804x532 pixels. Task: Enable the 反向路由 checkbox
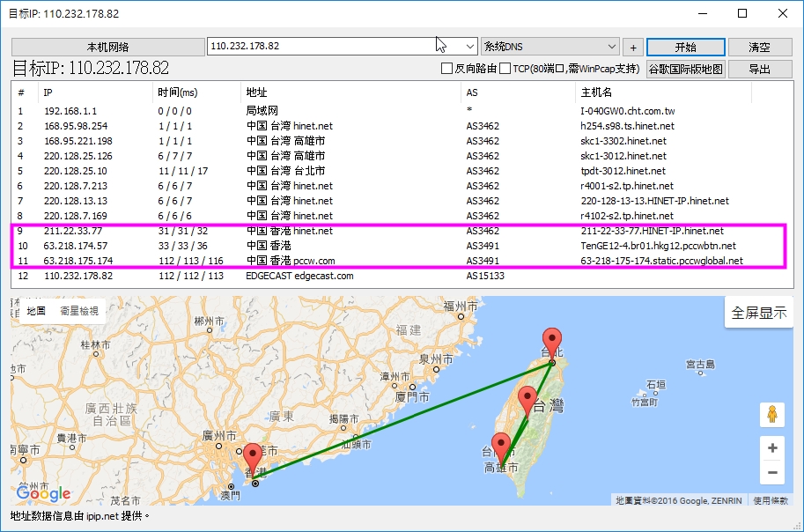pos(447,69)
